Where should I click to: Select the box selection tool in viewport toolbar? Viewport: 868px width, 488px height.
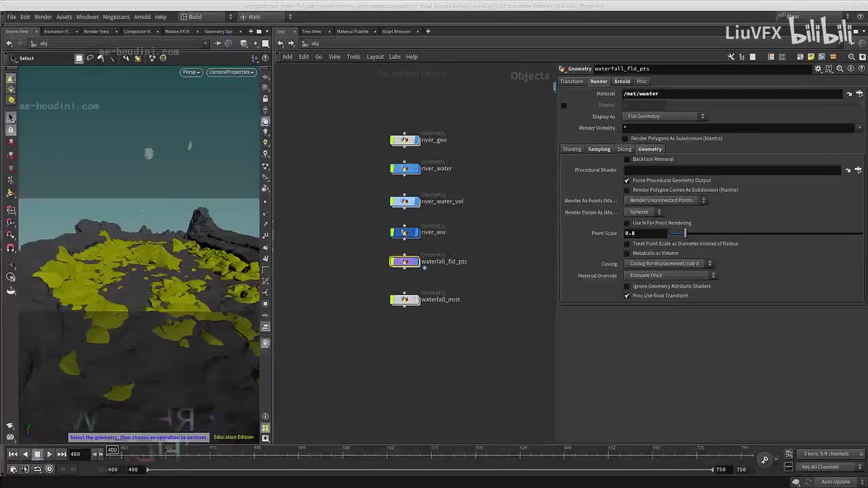79,58
